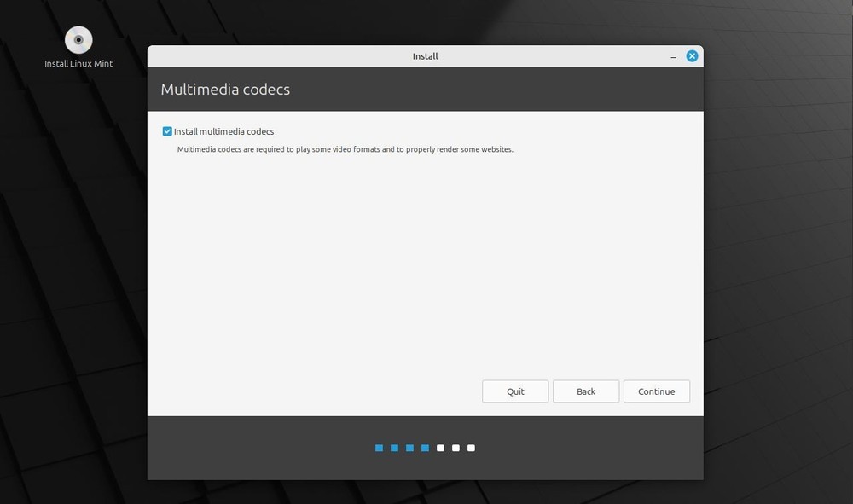The image size is (853, 504).
Task: Click the fourth blue progress step square
Action: (425, 448)
